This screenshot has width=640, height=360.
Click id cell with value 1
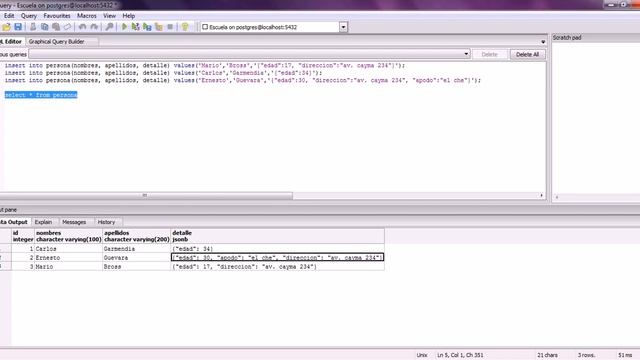23,249
